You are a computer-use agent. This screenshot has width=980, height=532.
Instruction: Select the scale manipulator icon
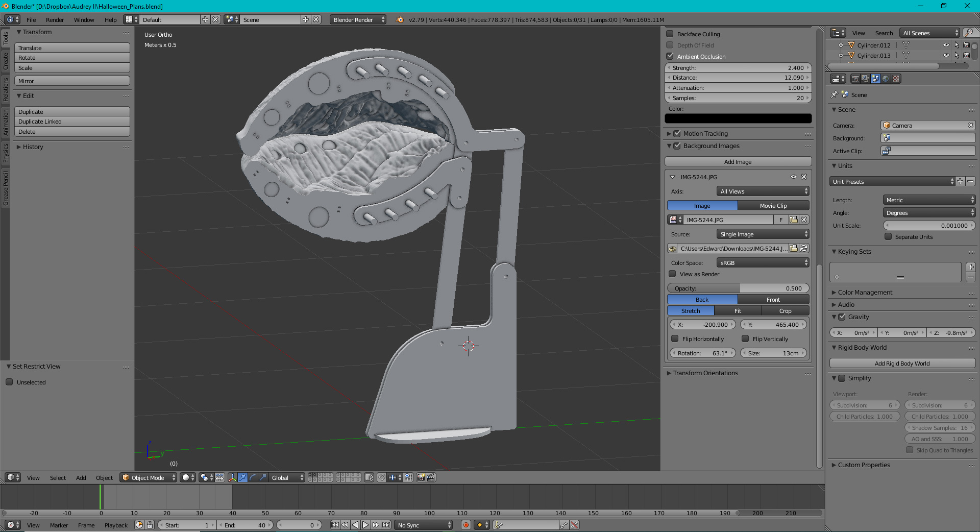[x=263, y=478]
